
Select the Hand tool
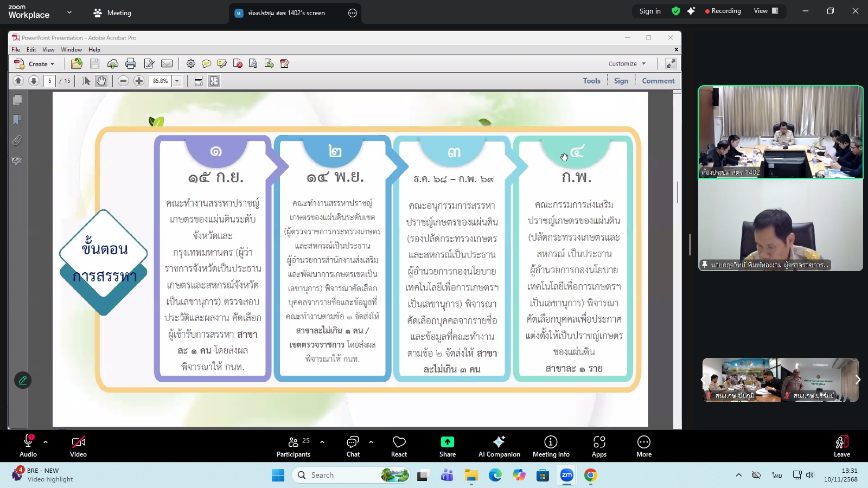(x=101, y=81)
